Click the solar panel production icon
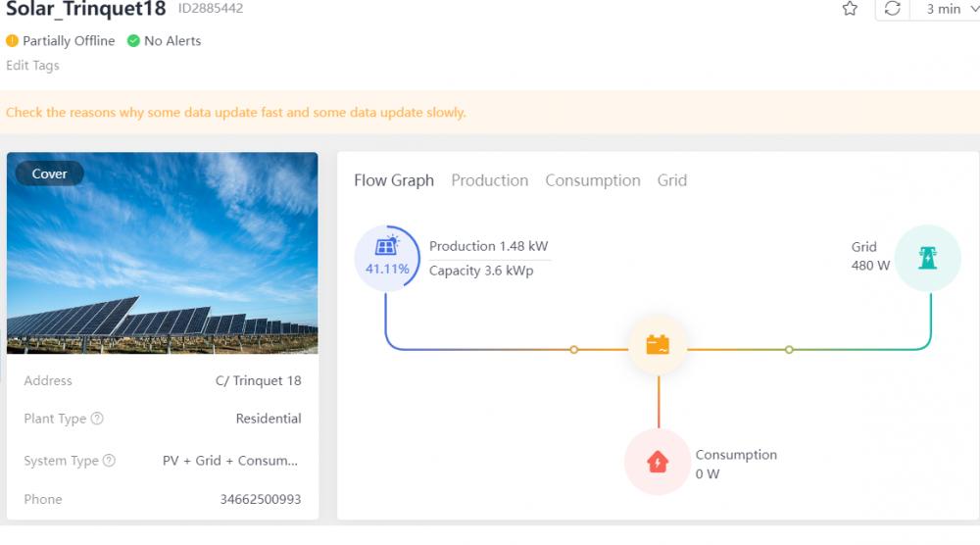The image size is (980, 545). coord(386,246)
